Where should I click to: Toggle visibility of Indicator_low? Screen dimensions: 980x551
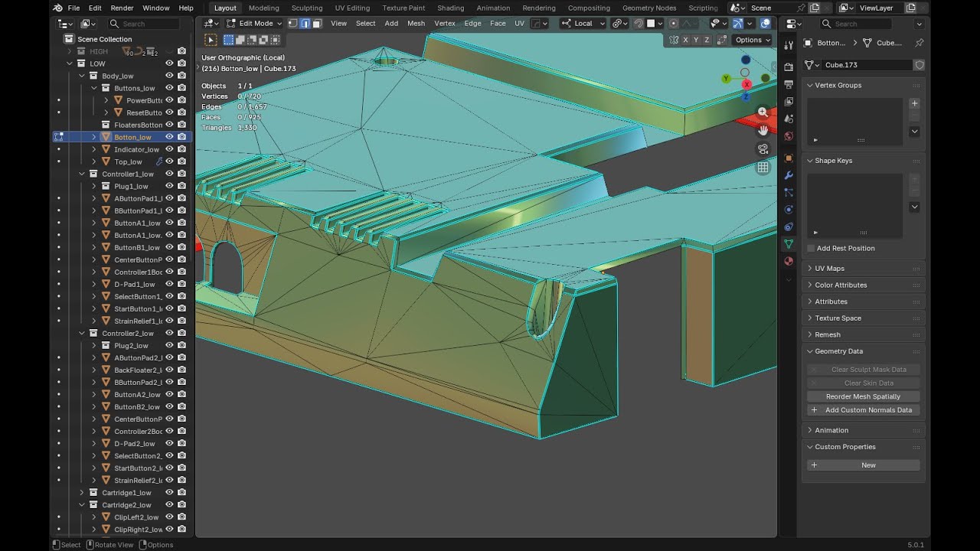point(169,149)
